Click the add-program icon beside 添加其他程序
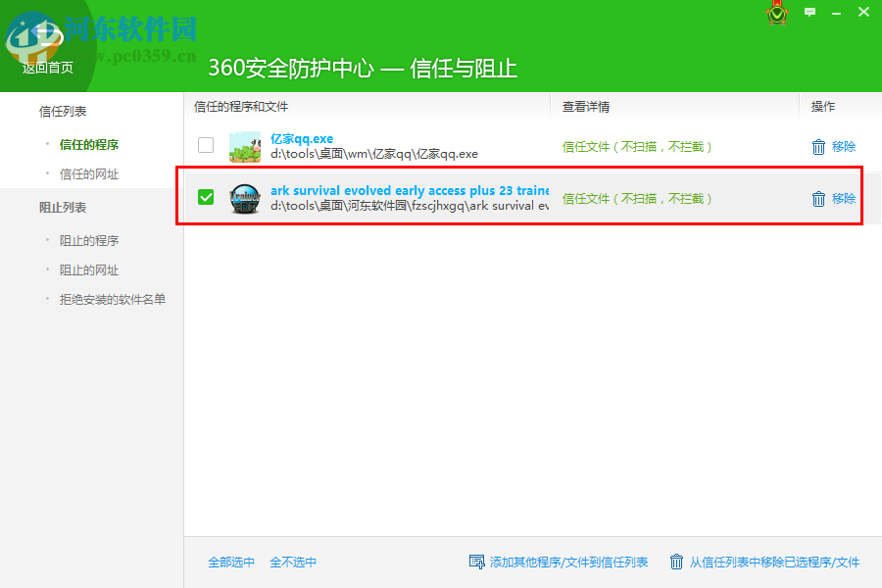This screenshot has height=588, width=882. [x=476, y=562]
